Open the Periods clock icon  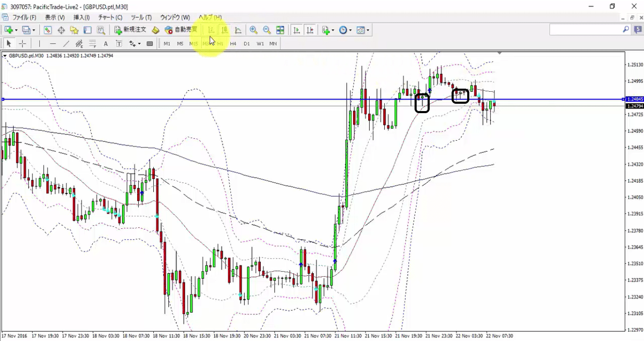coord(343,30)
